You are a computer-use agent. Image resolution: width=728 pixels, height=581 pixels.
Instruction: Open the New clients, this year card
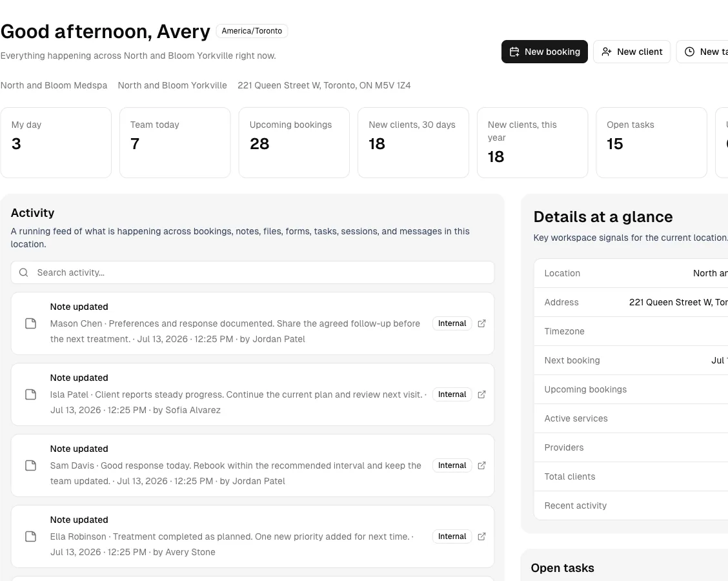point(532,143)
